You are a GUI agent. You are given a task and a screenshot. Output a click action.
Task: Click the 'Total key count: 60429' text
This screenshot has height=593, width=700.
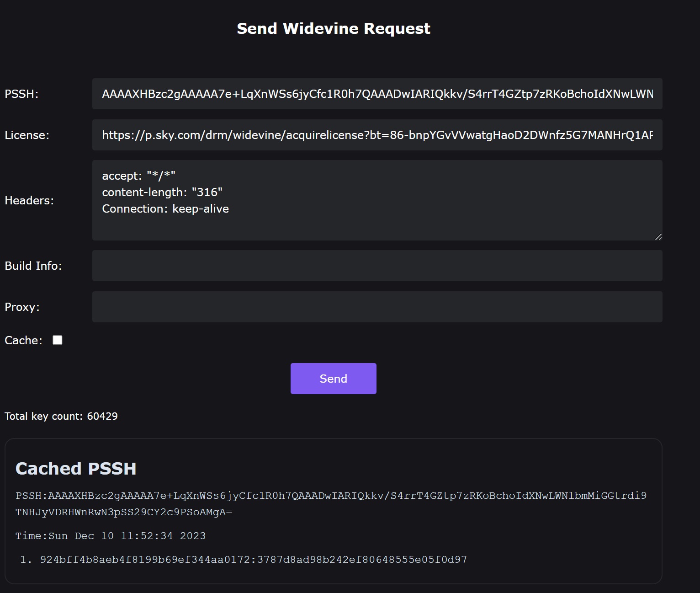tap(61, 416)
